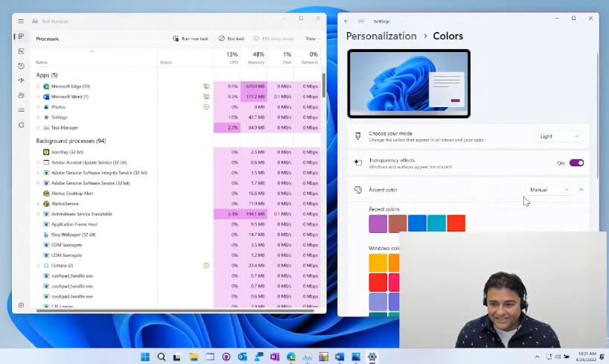Show hidden system tray icons chevron
Image resolution: width=609 pixels, height=364 pixels.
[x=537, y=357]
